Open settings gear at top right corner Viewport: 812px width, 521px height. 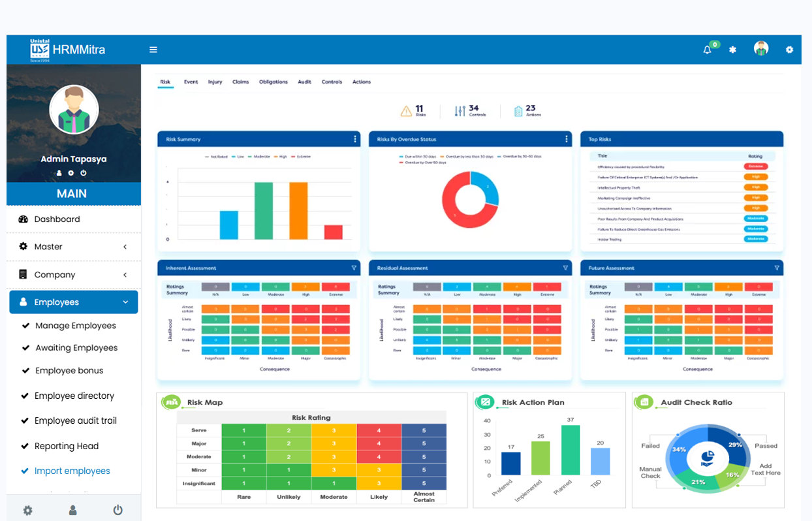pos(789,50)
